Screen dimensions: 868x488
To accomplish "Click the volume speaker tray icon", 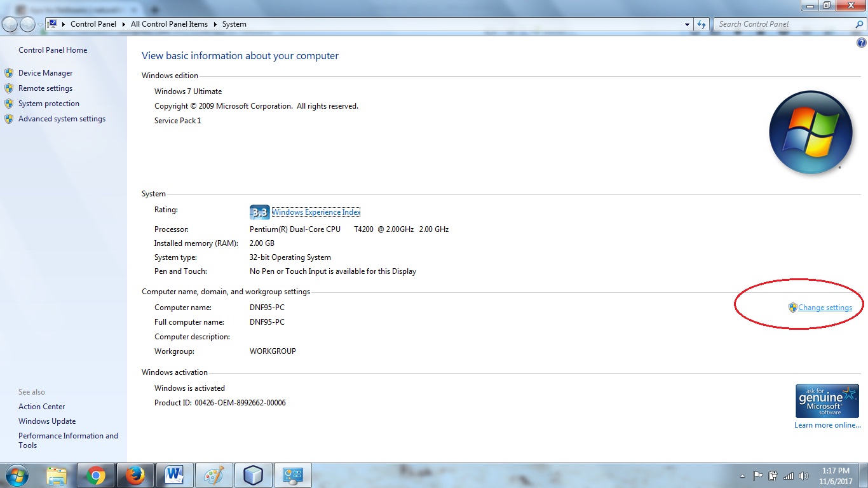I will coord(804,476).
